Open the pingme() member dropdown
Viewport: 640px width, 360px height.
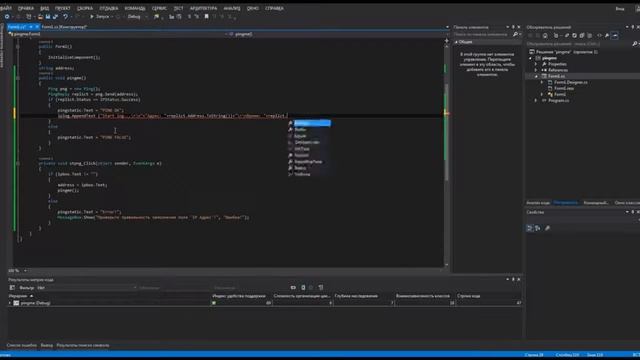pos(336,34)
